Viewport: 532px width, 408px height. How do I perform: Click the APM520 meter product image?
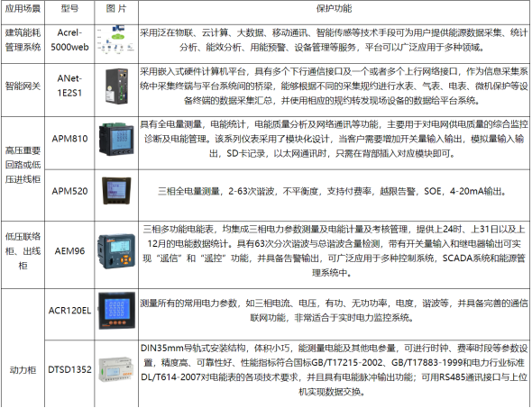[x=116, y=191]
